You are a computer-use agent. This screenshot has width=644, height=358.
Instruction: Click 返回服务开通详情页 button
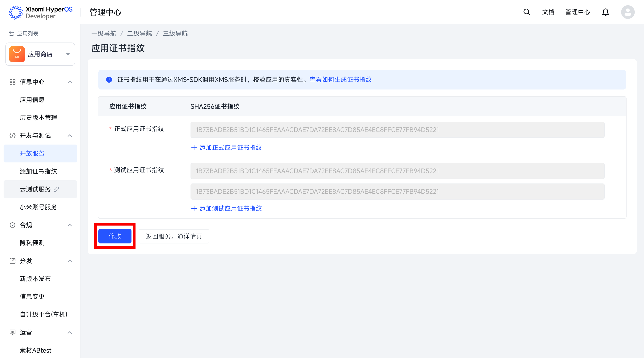[x=174, y=236]
